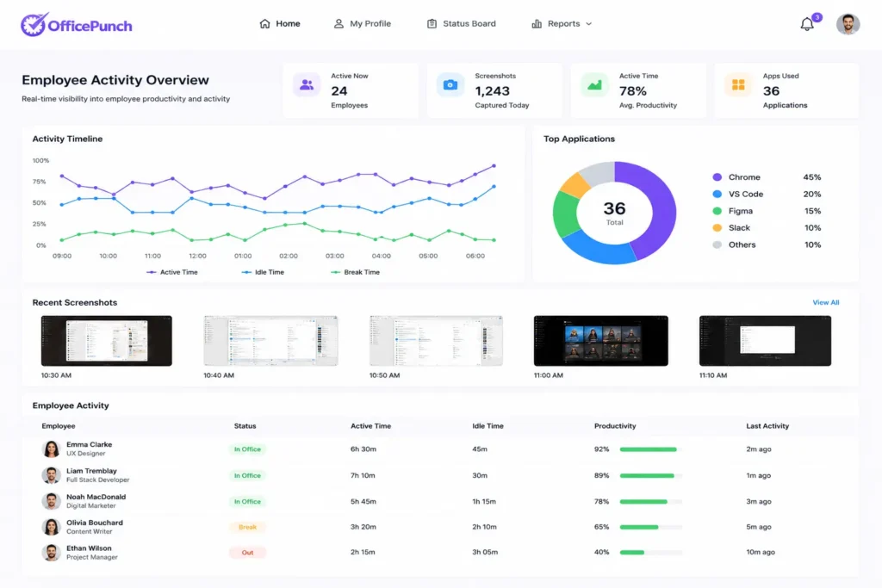Sort by the Productivity column header
Image resolution: width=882 pixels, height=588 pixels.
point(615,426)
